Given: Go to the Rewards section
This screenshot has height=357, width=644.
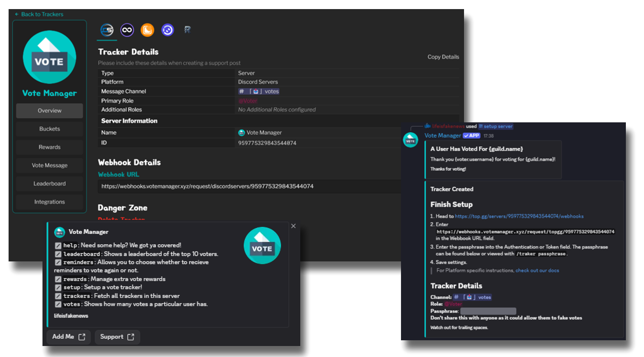Looking at the screenshot, I should (x=50, y=147).
